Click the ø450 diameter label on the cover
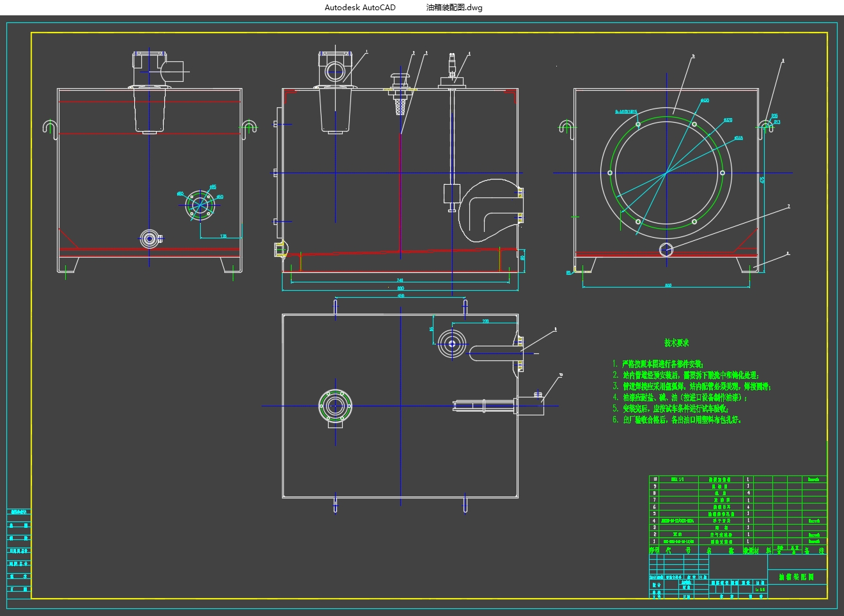Screen dimensions: 844x616 pos(705,101)
